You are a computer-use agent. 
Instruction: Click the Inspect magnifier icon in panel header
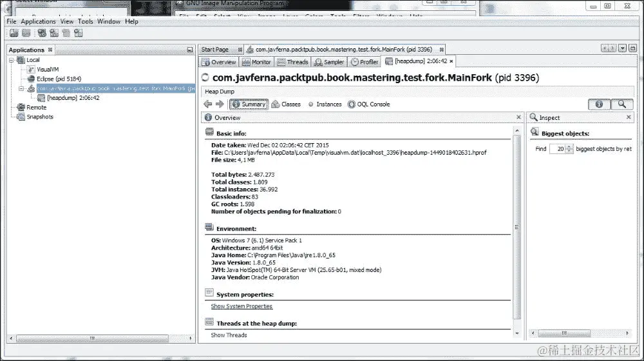point(533,117)
